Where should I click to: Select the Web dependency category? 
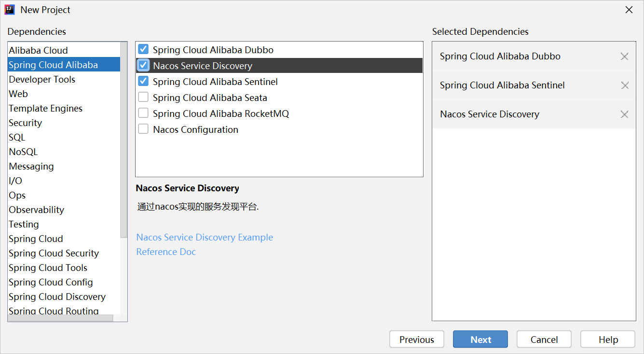click(x=18, y=94)
